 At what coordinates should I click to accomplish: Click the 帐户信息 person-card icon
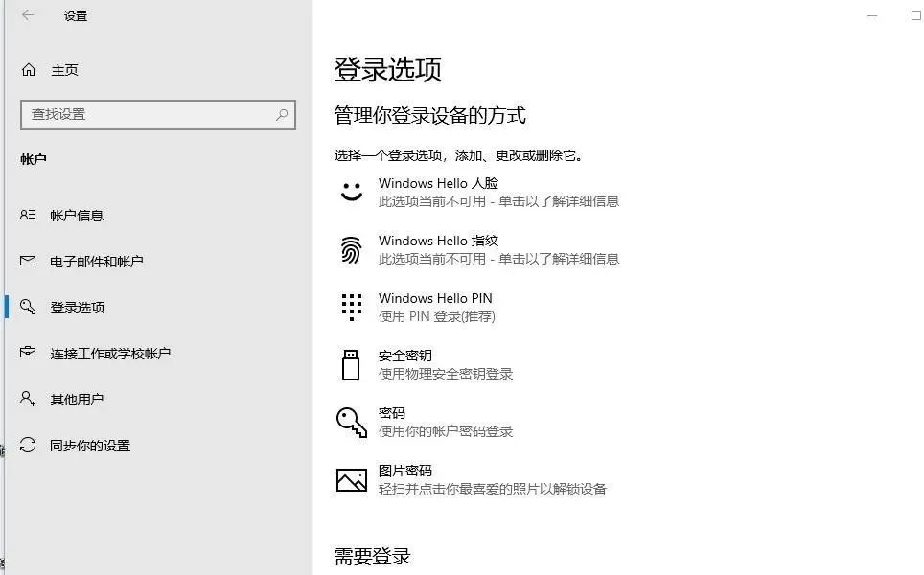28,215
